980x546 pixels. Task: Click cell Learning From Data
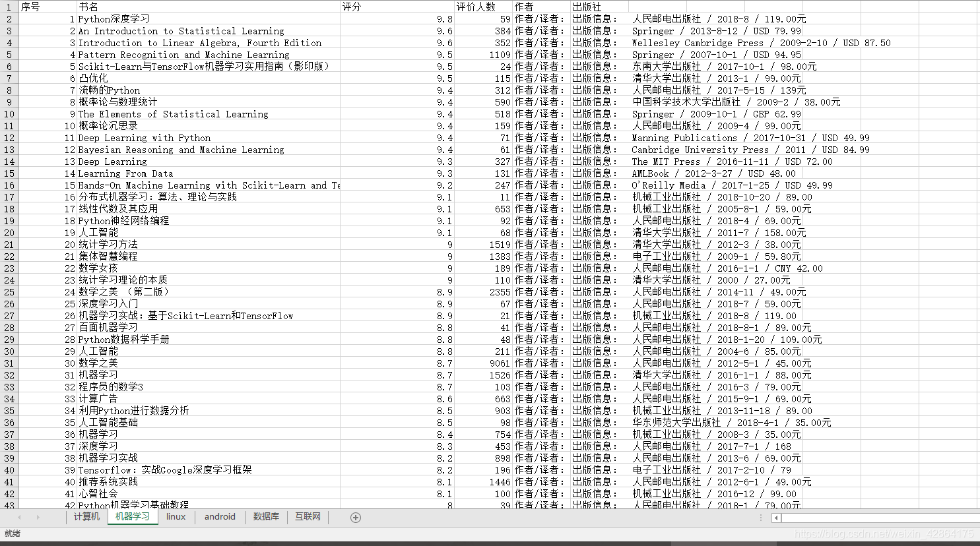pyautogui.click(x=209, y=173)
